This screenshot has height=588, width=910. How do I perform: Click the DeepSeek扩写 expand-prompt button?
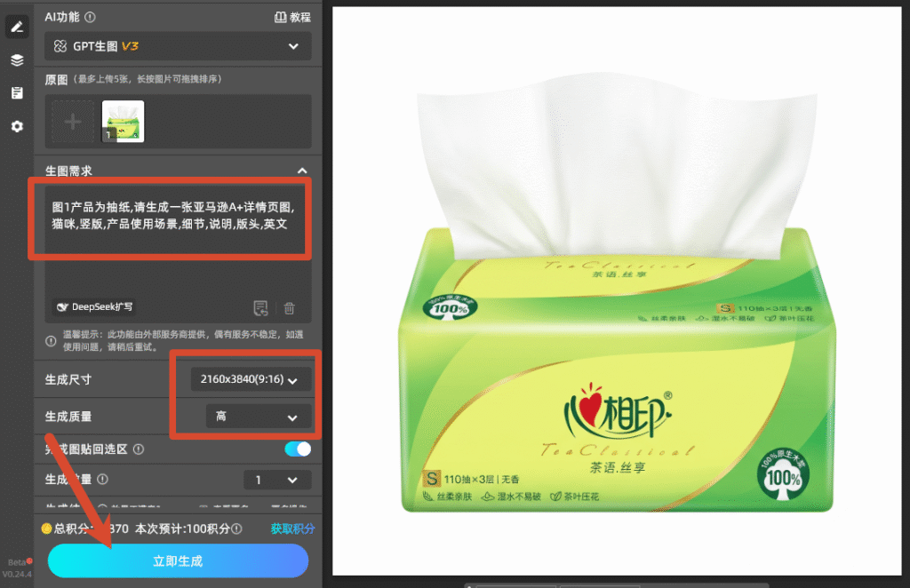click(x=95, y=306)
